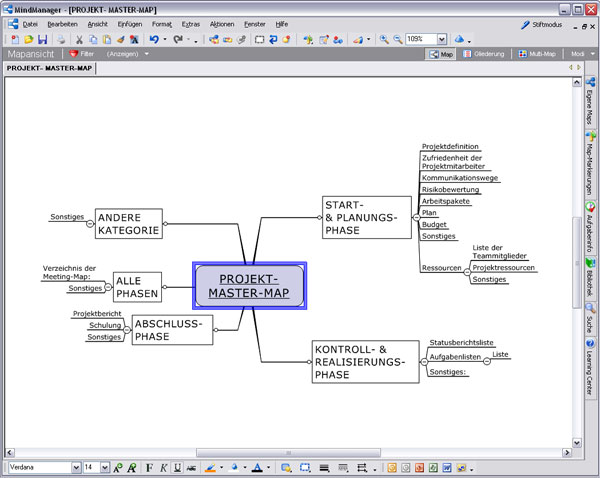Screen dimensions: 600x478
Task: Open the Verdana font name dropdown
Action: click(x=76, y=467)
